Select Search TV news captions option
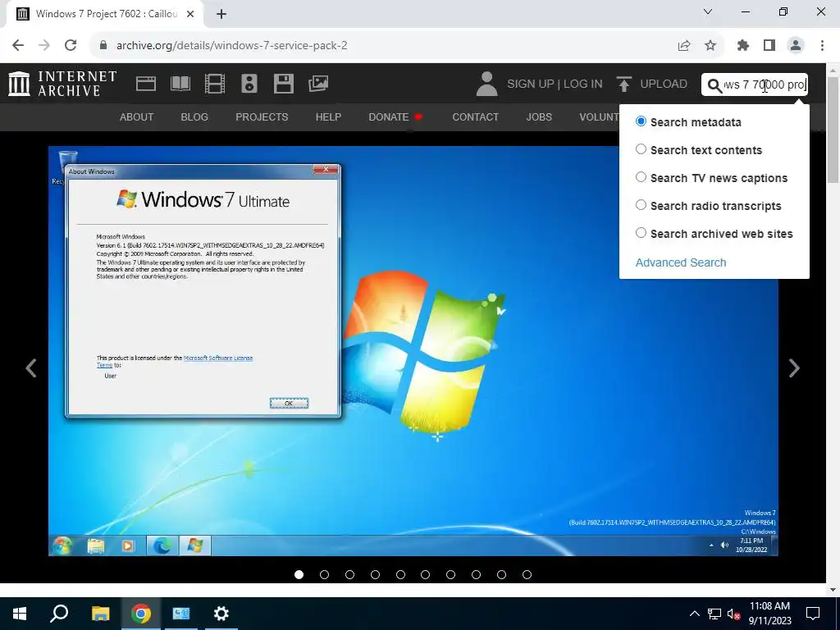 tap(641, 177)
